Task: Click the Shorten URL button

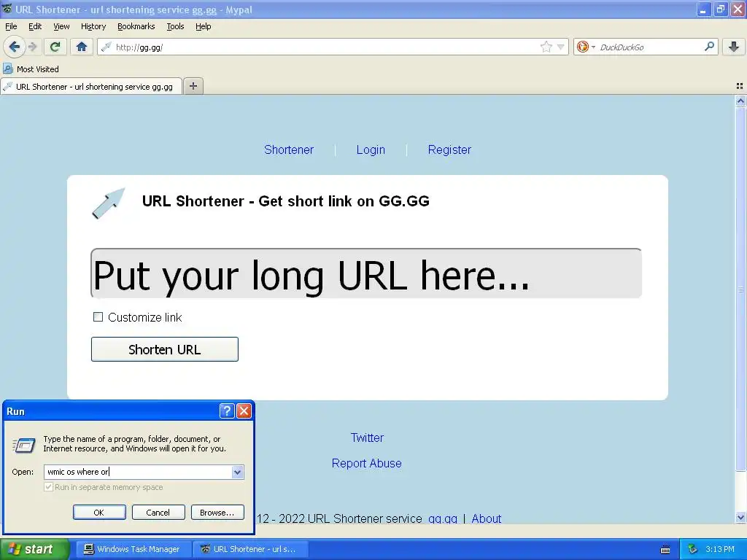Action: (x=165, y=349)
